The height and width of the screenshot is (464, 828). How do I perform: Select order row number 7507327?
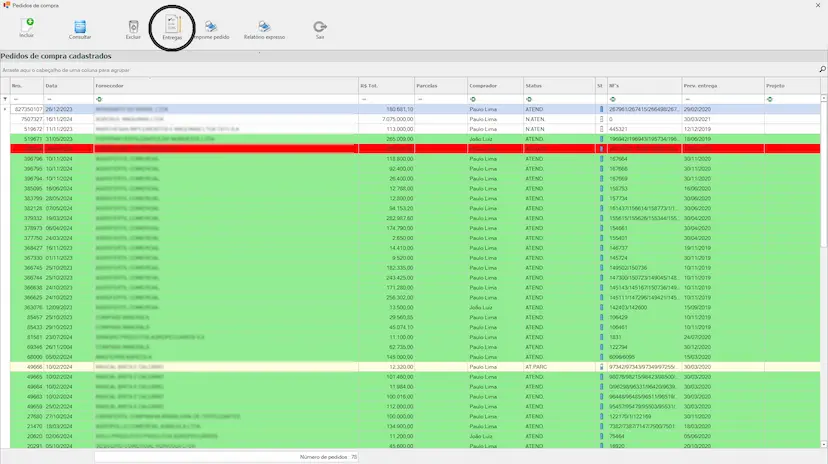(x=400, y=118)
